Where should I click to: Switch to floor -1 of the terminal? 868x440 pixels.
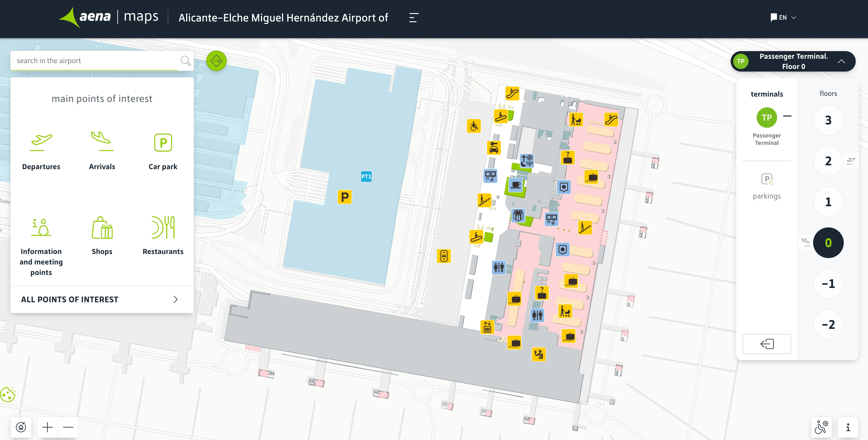(828, 284)
